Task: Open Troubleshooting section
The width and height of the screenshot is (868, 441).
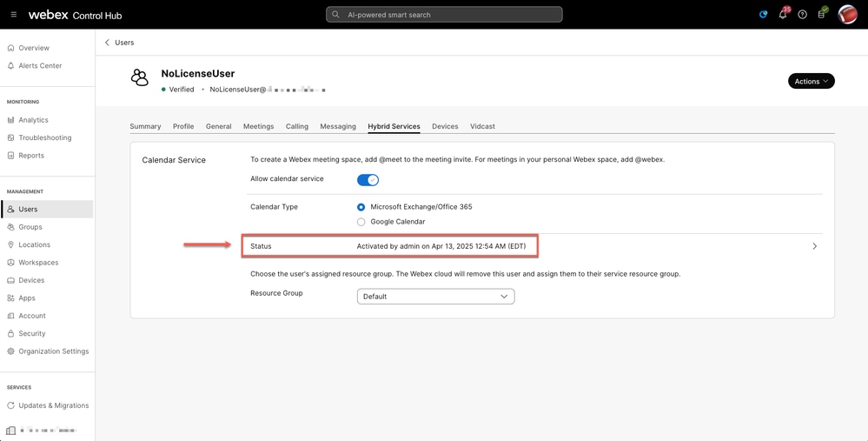Action: (x=45, y=138)
